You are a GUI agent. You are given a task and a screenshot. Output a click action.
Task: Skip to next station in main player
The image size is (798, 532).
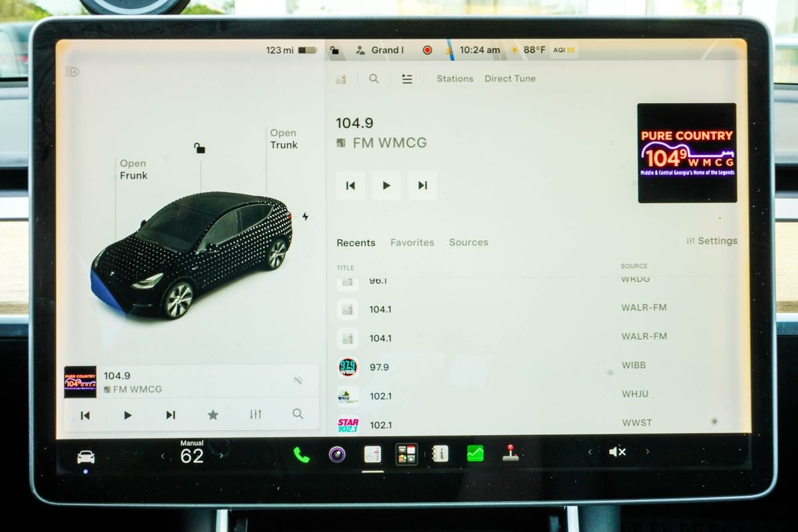point(422,186)
